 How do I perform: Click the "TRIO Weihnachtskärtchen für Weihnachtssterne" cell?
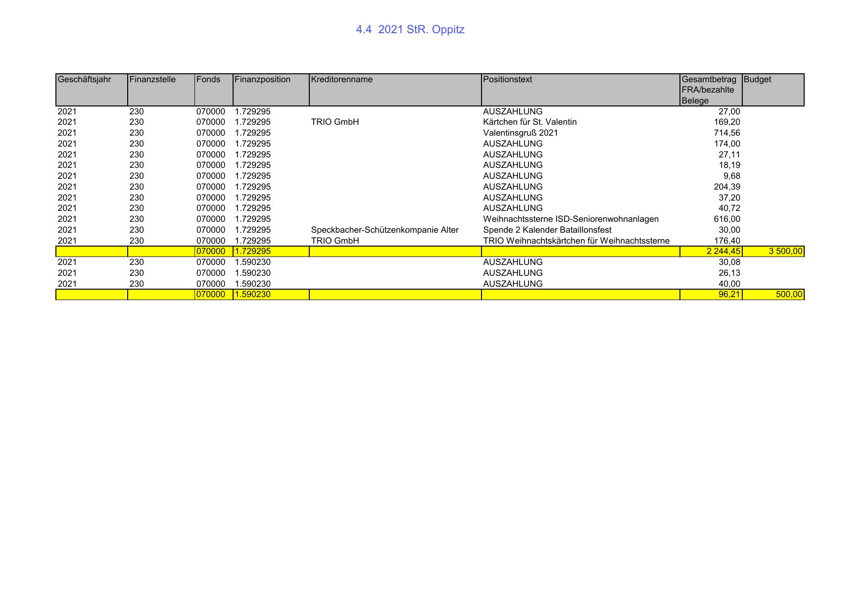coord(576,241)
